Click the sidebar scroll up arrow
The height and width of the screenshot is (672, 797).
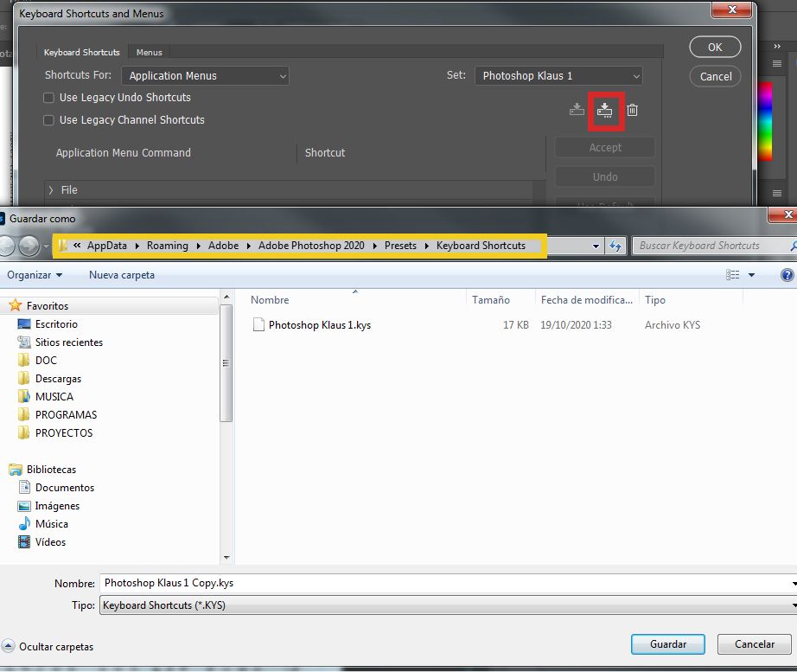point(226,297)
